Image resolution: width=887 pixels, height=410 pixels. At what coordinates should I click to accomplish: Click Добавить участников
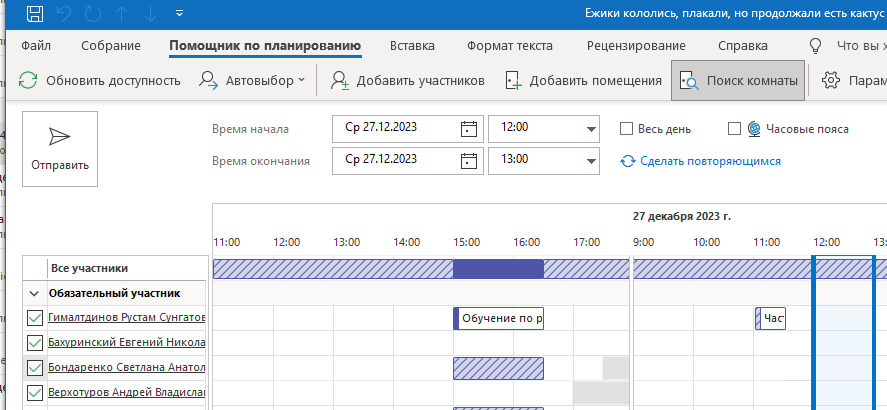[x=407, y=80]
